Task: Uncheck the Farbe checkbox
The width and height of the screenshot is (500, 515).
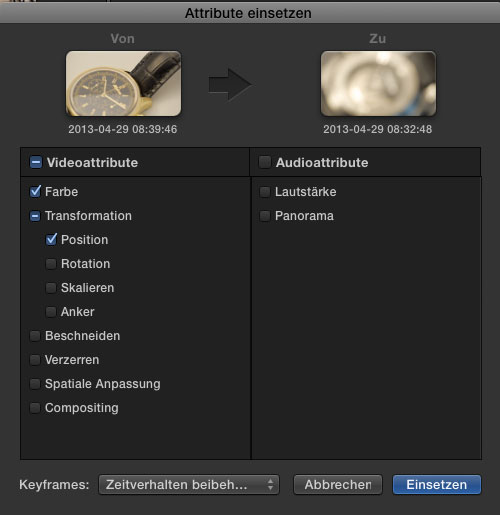Action: pyautogui.click(x=35, y=192)
